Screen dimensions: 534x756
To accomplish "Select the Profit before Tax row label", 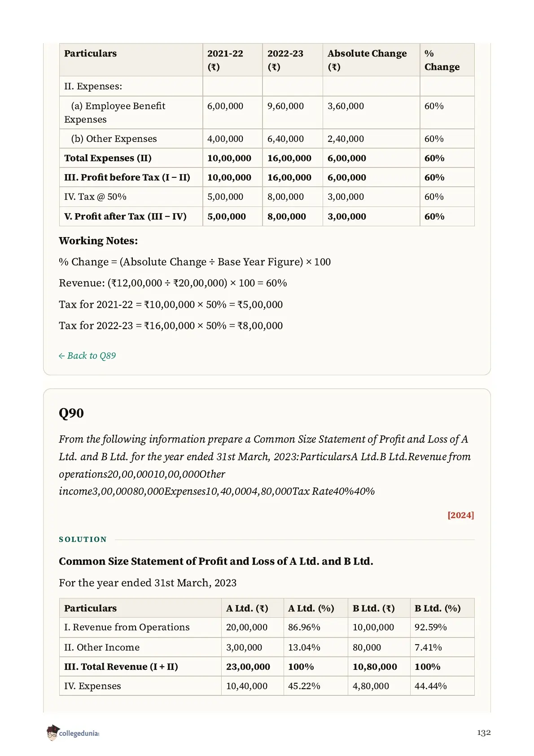I will click(127, 177).
